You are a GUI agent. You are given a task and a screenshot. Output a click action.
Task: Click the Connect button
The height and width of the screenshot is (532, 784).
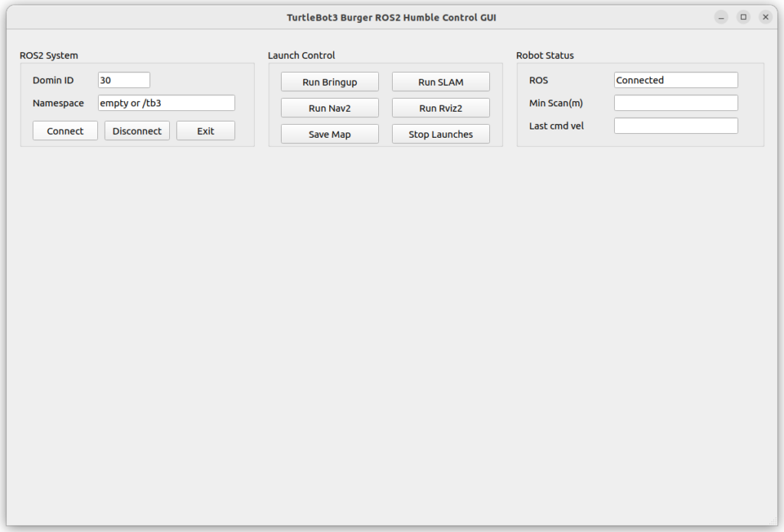click(x=65, y=131)
